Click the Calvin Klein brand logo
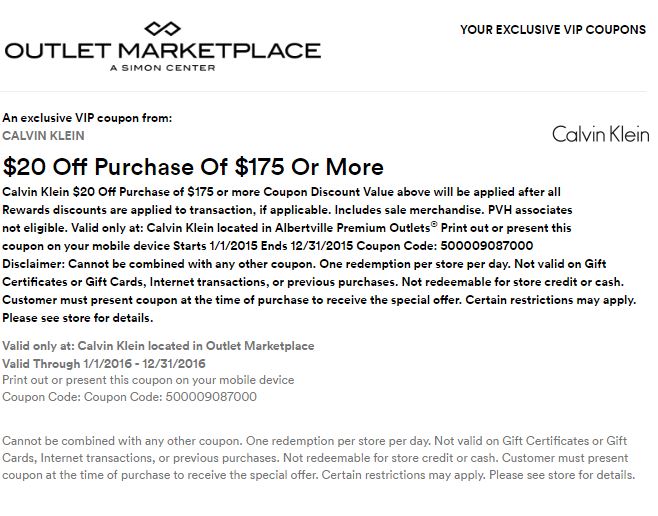The image size is (658, 516). [x=599, y=134]
